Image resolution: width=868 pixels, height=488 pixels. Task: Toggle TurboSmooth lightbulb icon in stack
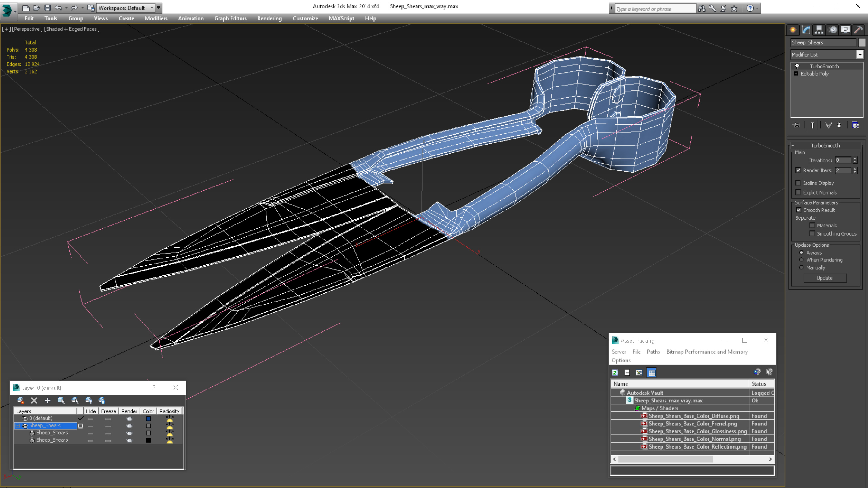(x=797, y=66)
